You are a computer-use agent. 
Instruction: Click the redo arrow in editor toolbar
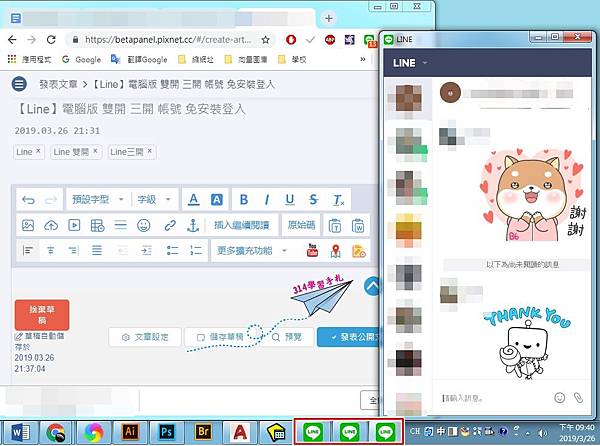51,200
